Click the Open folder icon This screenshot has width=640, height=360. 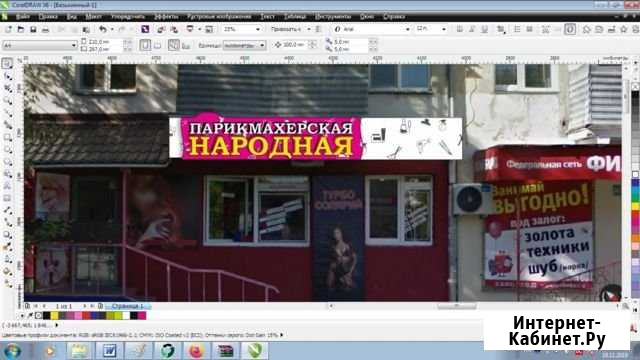(x=20, y=29)
